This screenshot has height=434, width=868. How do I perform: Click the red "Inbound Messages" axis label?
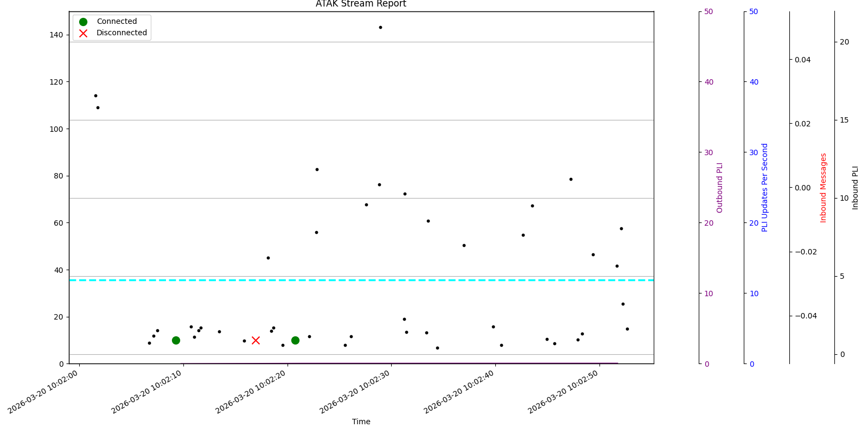coord(824,187)
